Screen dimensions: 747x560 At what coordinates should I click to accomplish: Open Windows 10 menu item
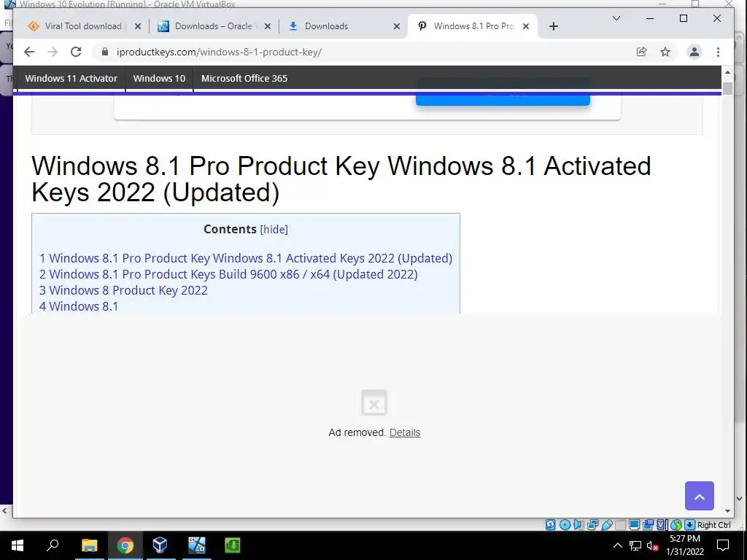(x=159, y=78)
